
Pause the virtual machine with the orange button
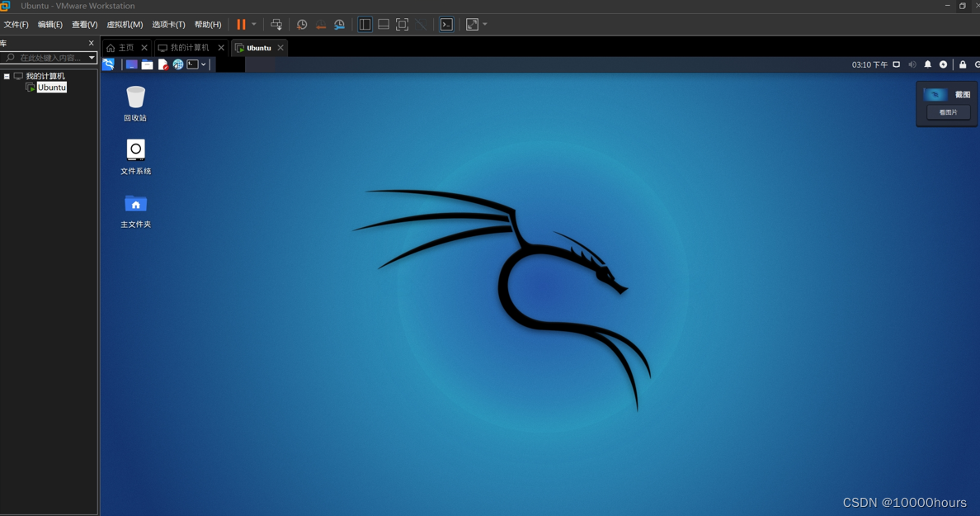(x=241, y=25)
